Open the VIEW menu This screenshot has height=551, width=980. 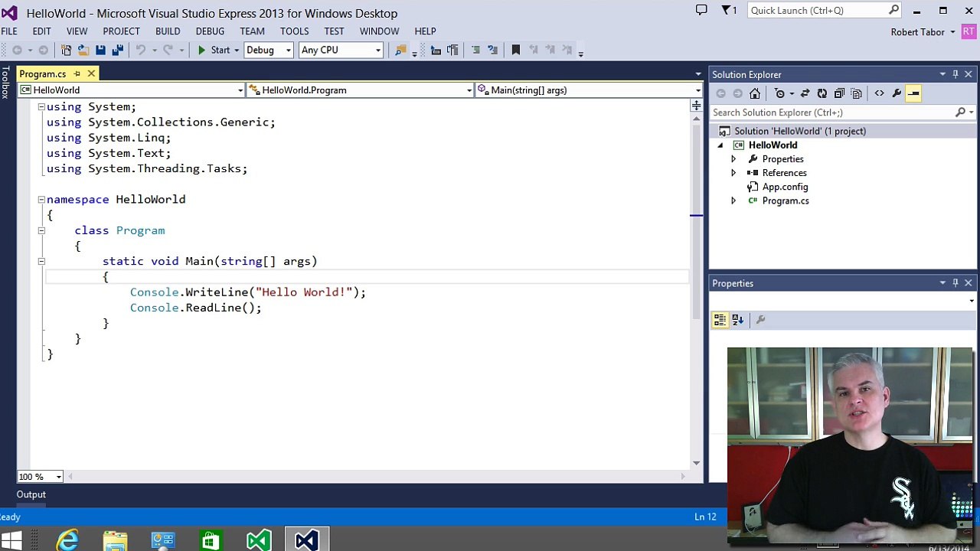click(x=77, y=31)
